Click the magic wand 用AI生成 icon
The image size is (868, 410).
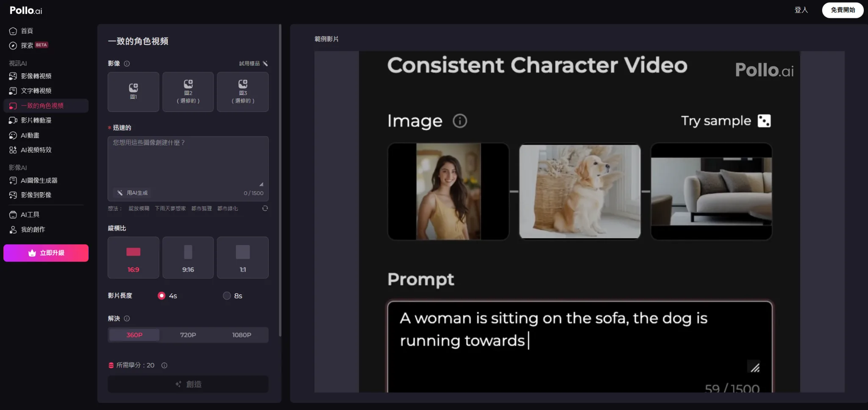(x=120, y=193)
